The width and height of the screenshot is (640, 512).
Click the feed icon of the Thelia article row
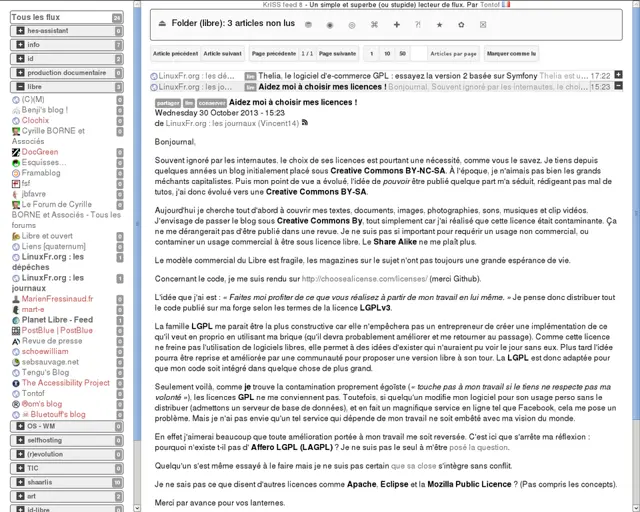(x=154, y=76)
